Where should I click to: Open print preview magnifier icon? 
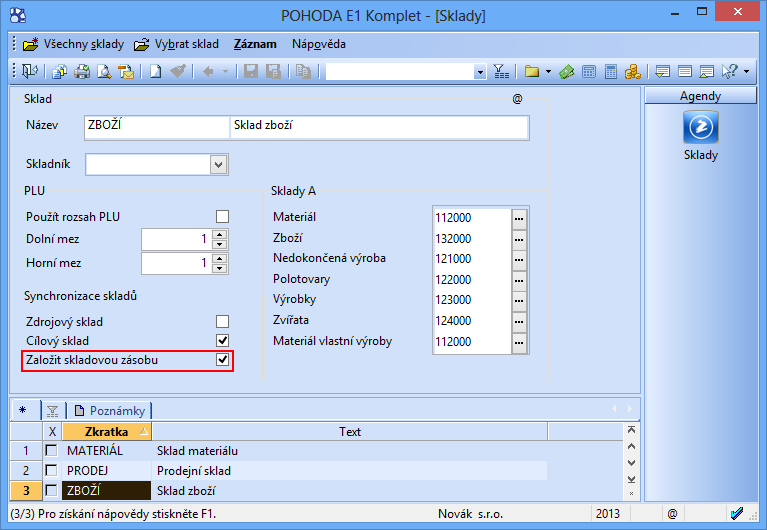point(104,72)
